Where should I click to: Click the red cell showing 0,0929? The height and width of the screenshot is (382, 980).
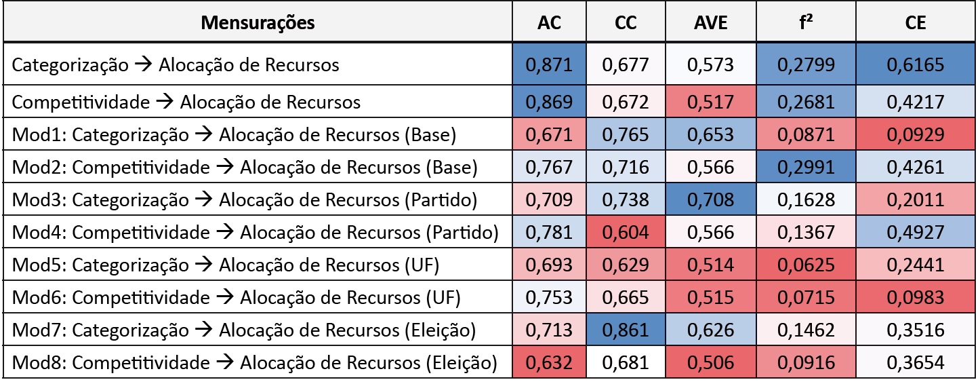tap(916, 135)
